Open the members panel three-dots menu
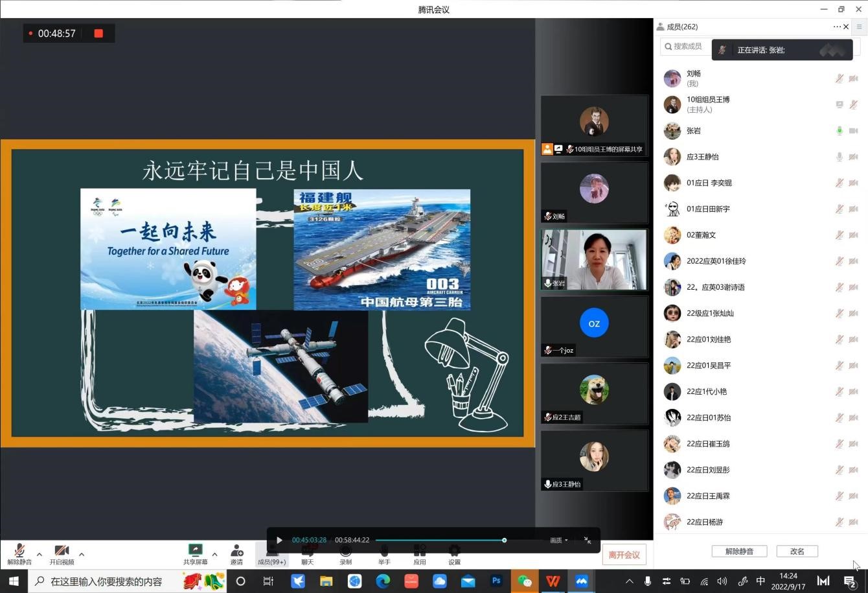This screenshot has height=593, width=868. point(837,27)
